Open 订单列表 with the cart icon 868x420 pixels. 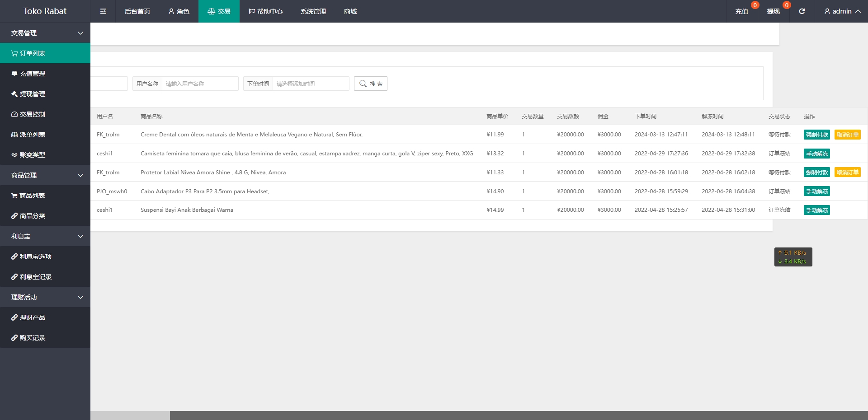click(45, 53)
